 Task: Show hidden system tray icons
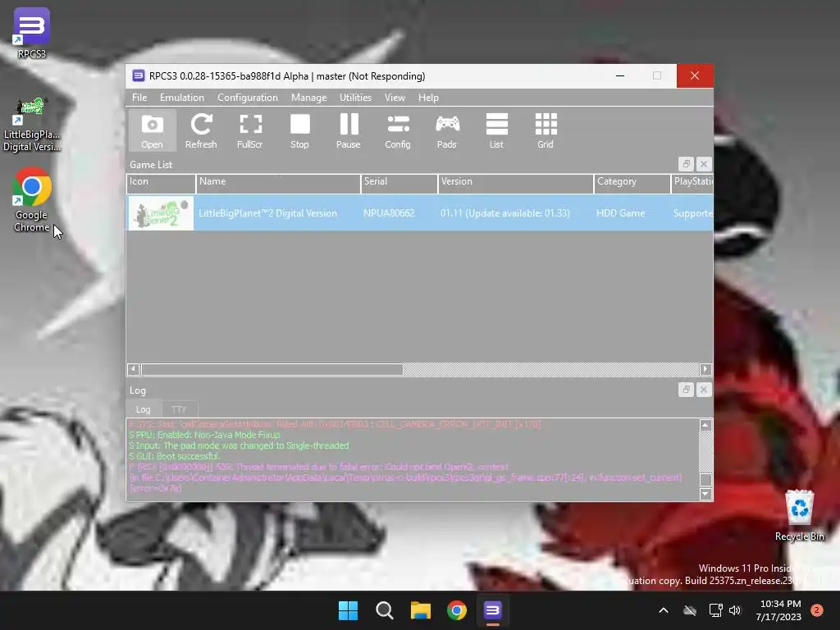coord(663,610)
